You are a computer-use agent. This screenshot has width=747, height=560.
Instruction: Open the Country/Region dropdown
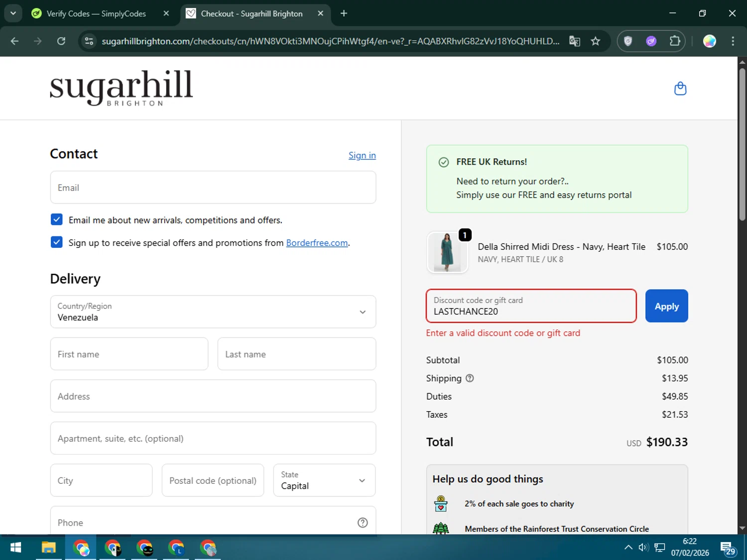tap(213, 312)
